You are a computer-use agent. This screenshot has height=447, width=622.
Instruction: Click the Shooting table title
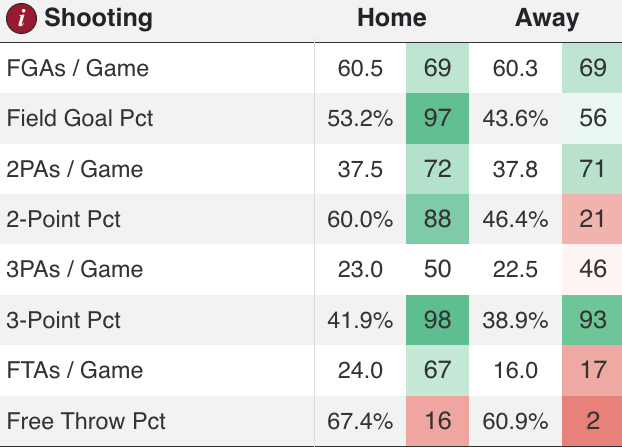[99, 18]
